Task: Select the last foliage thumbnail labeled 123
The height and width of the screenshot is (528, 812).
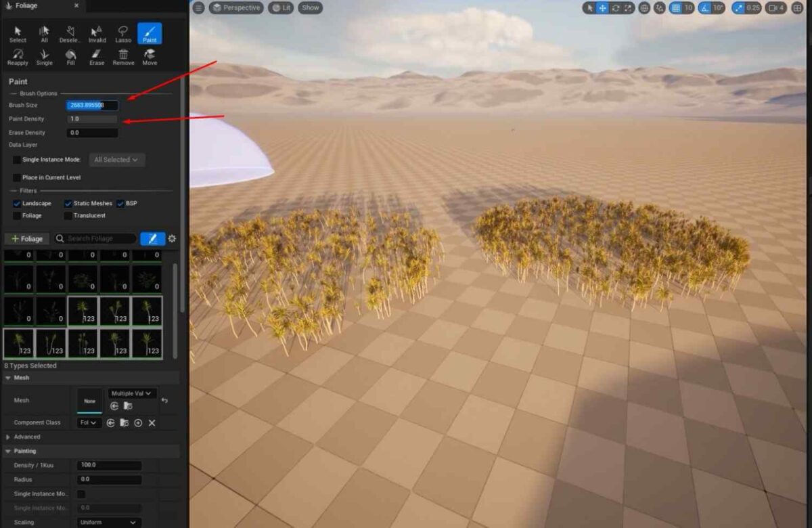Action: click(x=148, y=344)
